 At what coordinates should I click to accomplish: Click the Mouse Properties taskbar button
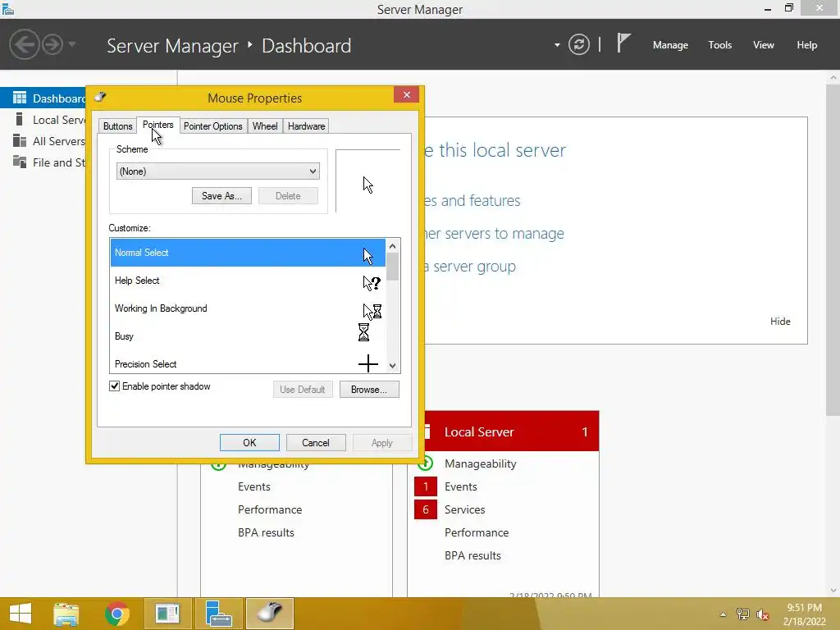pyautogui.click(x=270, y=614)
